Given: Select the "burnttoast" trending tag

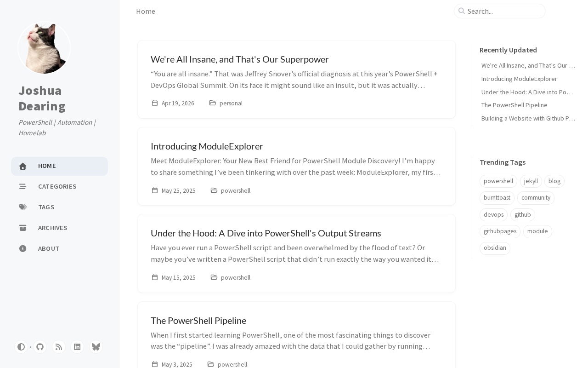Looking at the screenshot, I should click(x=497, y=198).
